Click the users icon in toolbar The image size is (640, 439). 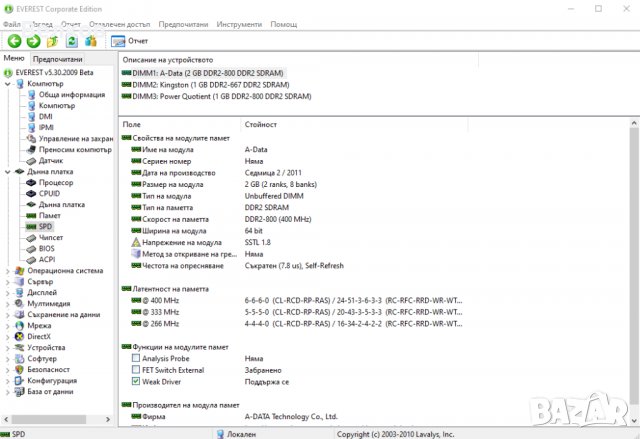point(91,41)
